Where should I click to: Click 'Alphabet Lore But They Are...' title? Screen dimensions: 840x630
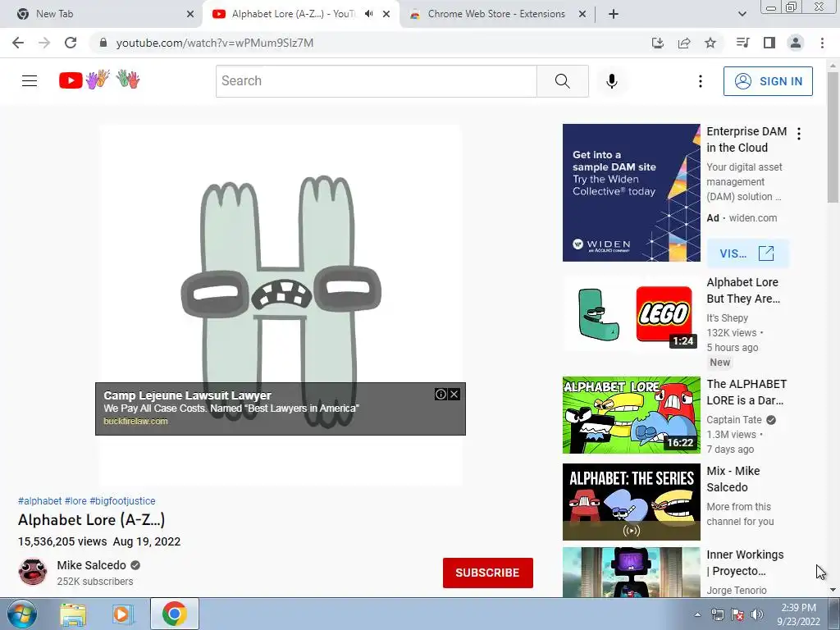point(743,290)
